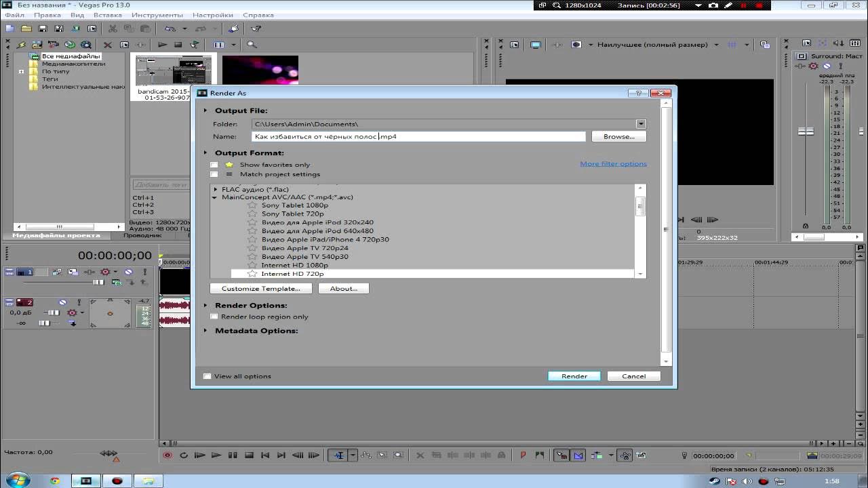Viewport: 868px width, 488px height.
Task: Click the audio track 2 volume slider
Action: click(53, 312)
